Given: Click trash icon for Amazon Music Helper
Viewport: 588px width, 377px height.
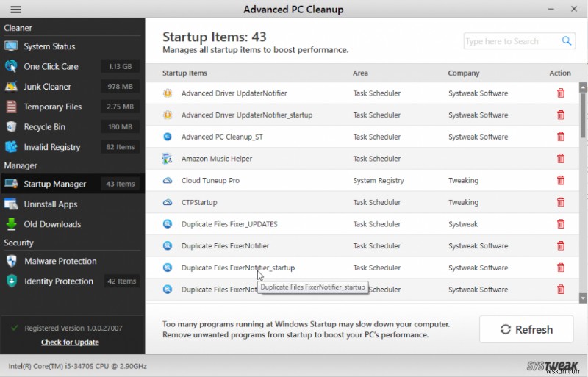Looking at the screenshot, I should [x=561, y=159].
